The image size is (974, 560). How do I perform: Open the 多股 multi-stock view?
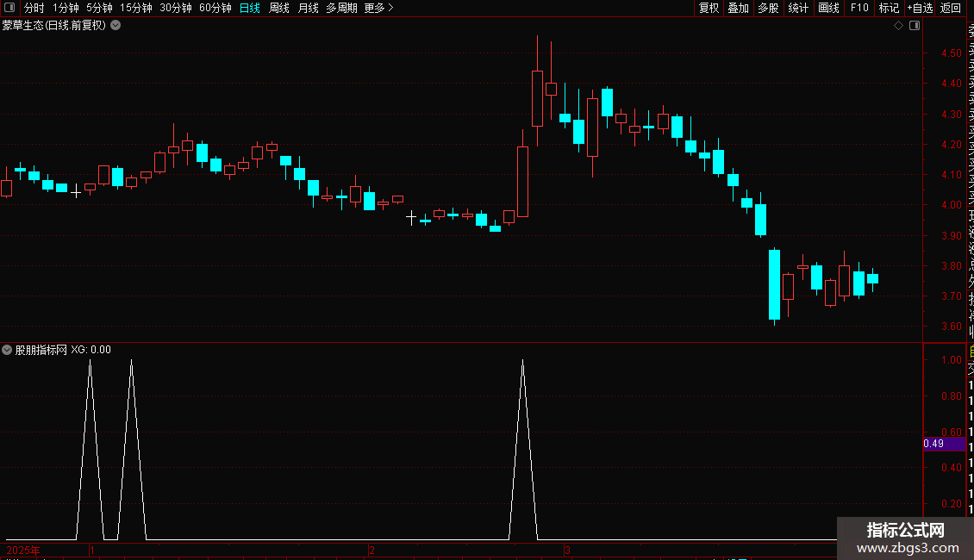[x=768, y=8]
